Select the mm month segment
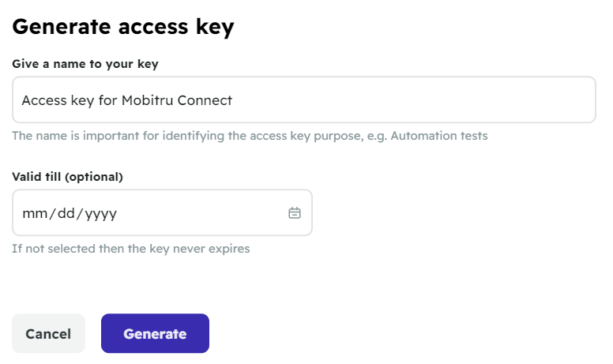The image size is (613, 364). point(35,213)
